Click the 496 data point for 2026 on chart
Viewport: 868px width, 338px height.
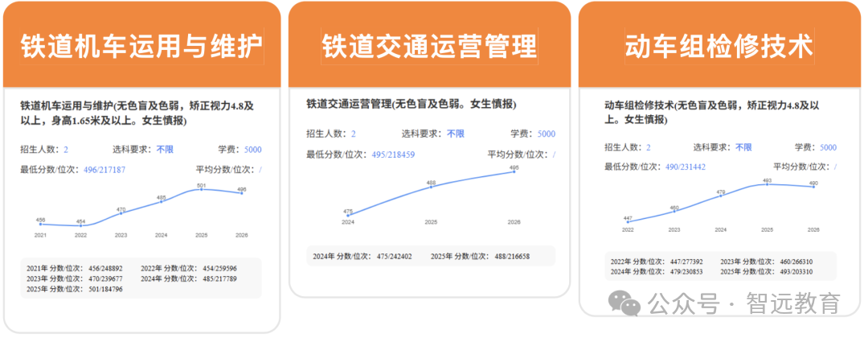coord(241,193)
